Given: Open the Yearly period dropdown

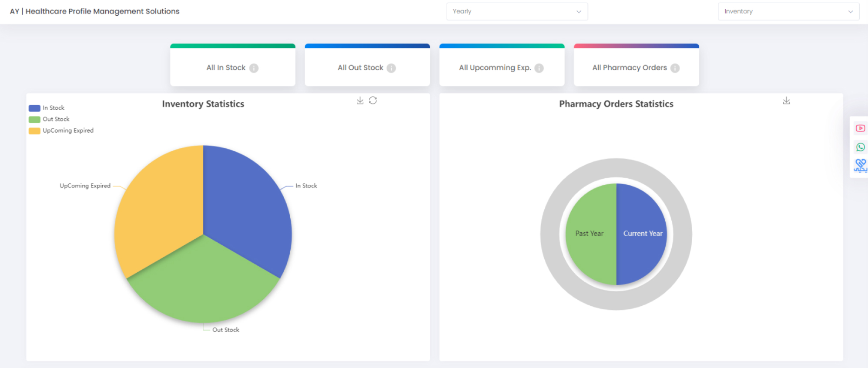Looking at the screenshot, I should click(517, 11).
